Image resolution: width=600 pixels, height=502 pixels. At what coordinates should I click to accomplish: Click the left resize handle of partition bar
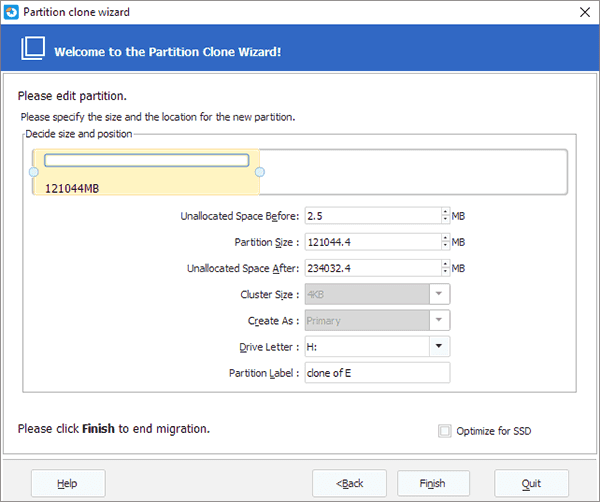pyautogui.click(x=34, y=172)
